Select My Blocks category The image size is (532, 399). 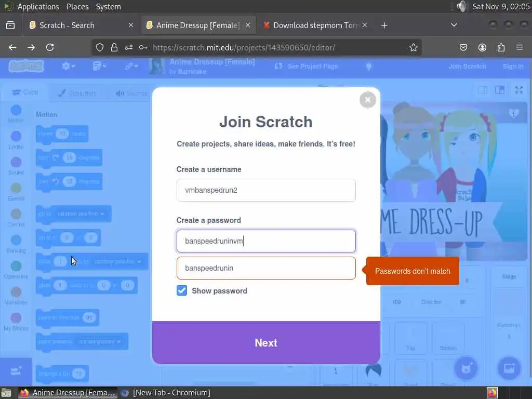[x=16, y=322]
